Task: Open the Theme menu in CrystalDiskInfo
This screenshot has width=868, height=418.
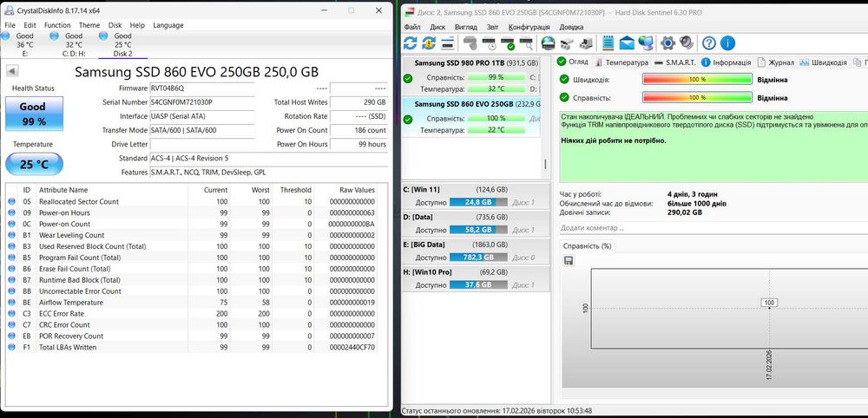Action: (89, 25)
